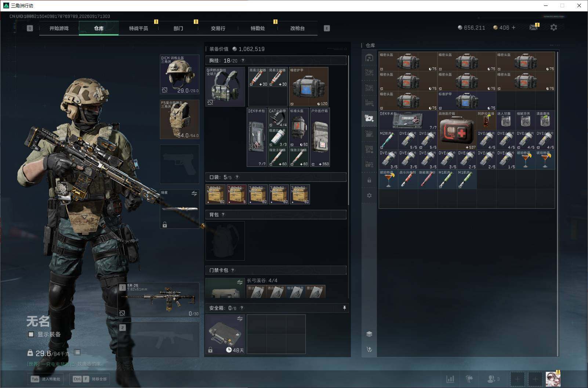
Task: Switch to the 开始游戏 tab
Action: coord(59,28)
